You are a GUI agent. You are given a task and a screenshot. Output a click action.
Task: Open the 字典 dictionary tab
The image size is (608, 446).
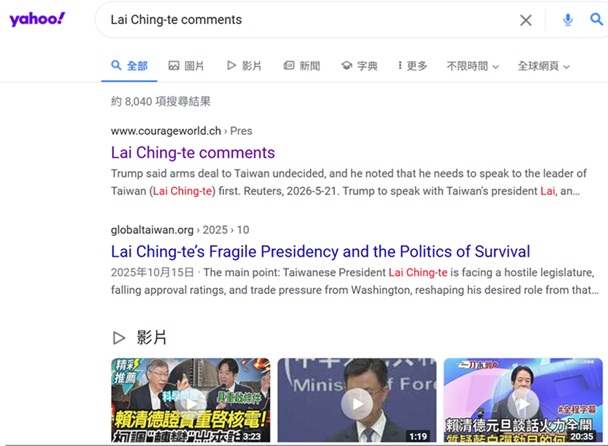pyautogui.click(x=359, y=66)
